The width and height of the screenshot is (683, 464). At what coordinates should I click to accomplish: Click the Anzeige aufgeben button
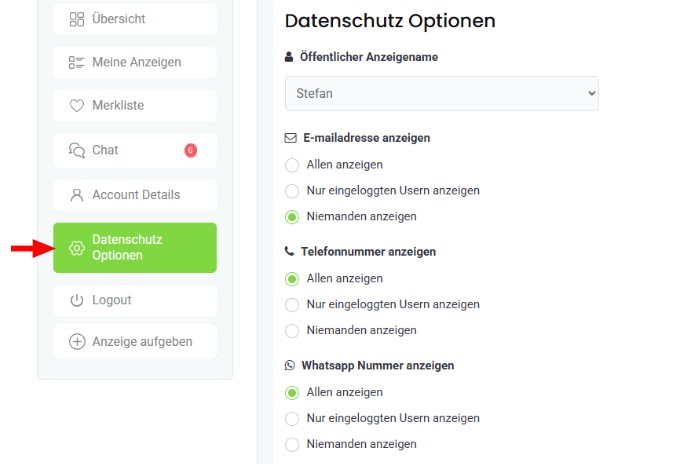(x=135, y=342)
